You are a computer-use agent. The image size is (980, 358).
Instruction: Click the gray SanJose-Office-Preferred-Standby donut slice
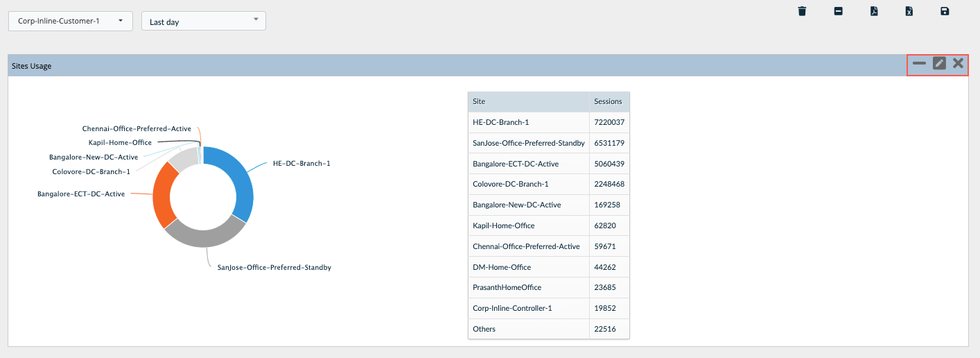[x=204, y=235]
